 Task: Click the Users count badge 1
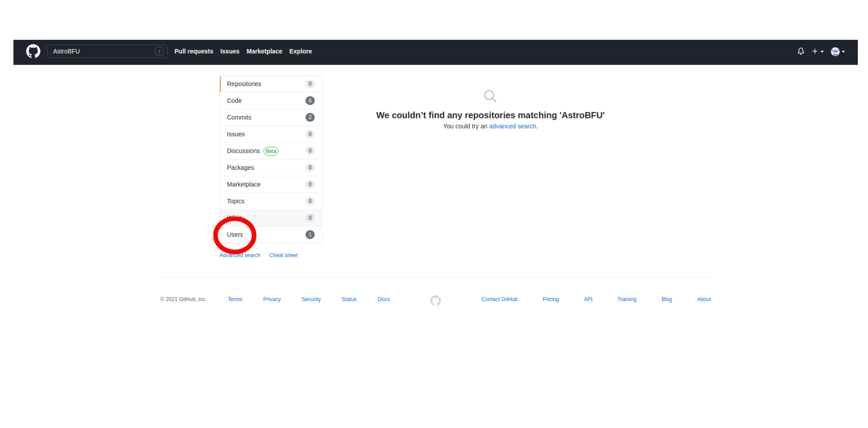(x=310, y=235)
